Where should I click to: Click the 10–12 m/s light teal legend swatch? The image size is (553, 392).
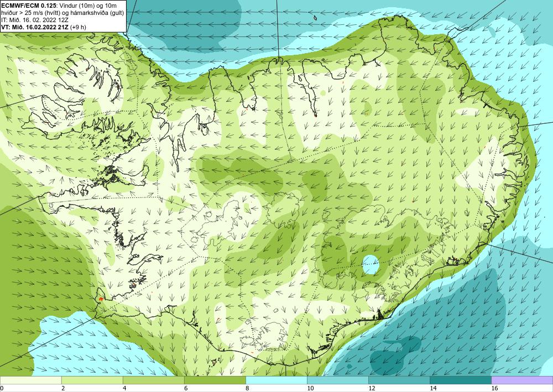pos(337,380)
